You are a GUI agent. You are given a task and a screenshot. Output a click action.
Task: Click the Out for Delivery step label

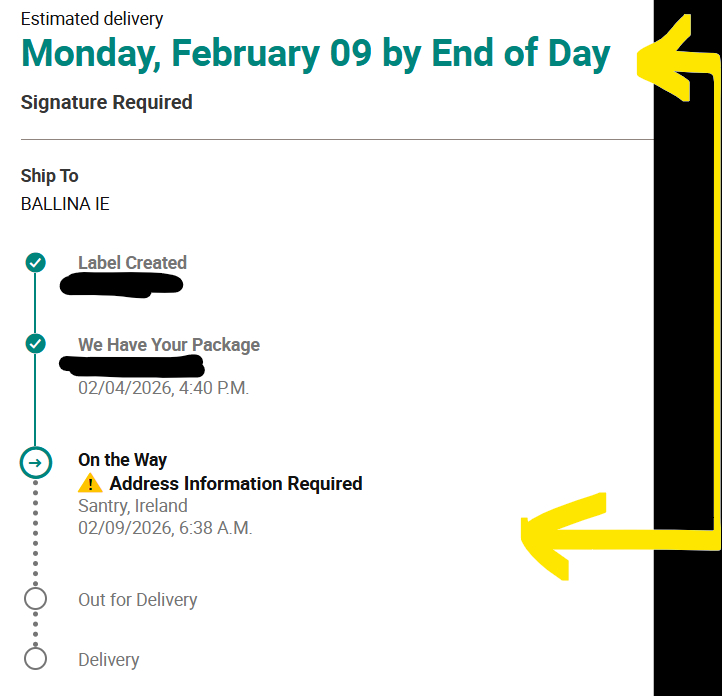click(138, 600)
